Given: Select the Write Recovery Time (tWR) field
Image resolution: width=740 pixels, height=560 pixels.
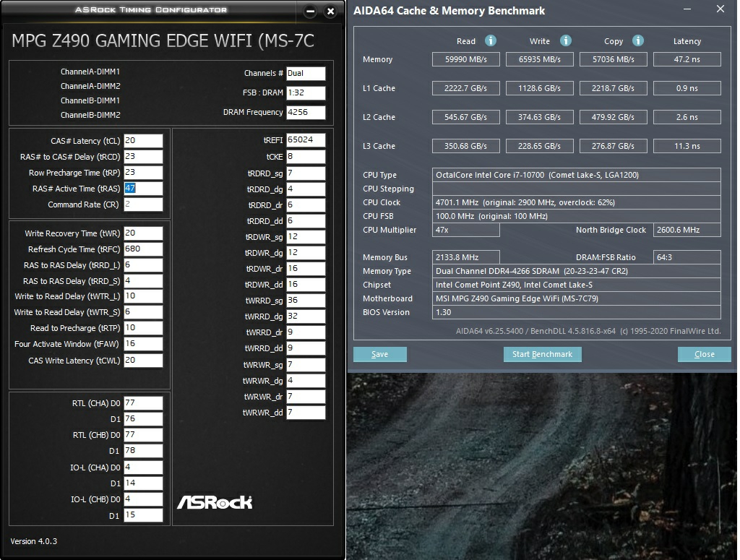Looking at the screenshot, I should click(x=144, y=233).
